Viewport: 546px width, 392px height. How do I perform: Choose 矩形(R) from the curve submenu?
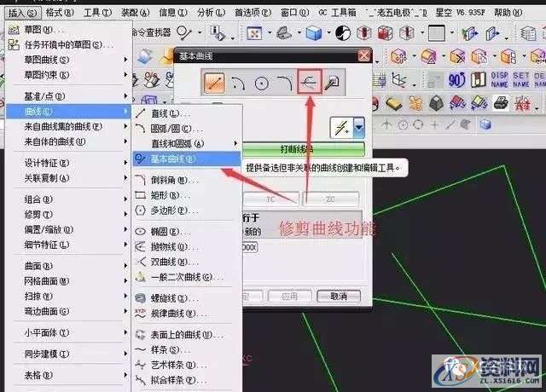[x=187, y=195]
